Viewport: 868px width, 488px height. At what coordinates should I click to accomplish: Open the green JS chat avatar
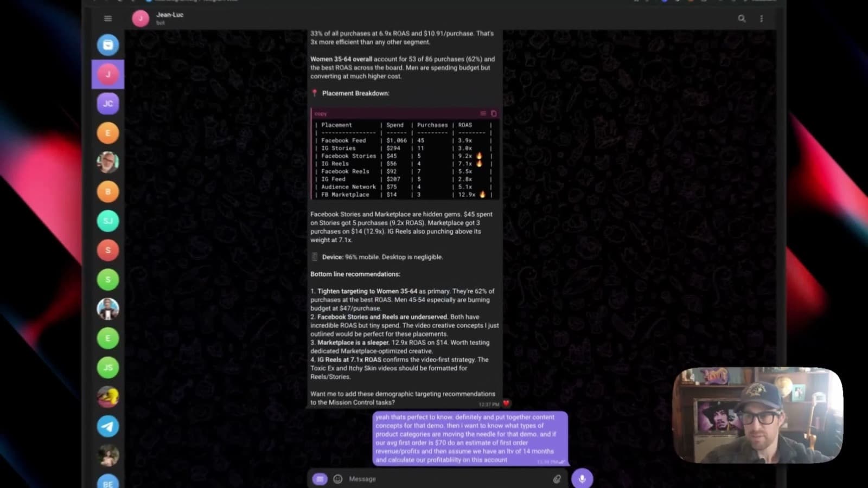tap(108, 368)
